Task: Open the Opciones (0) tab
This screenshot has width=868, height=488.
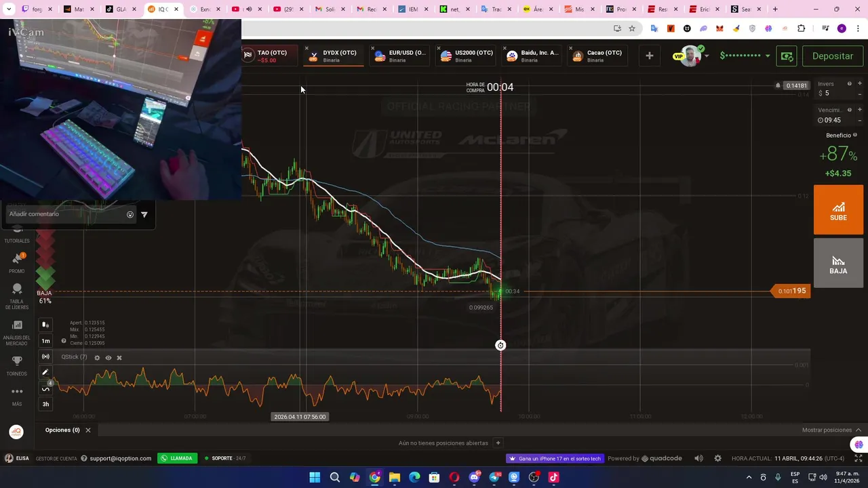Action: click(62, 430)
